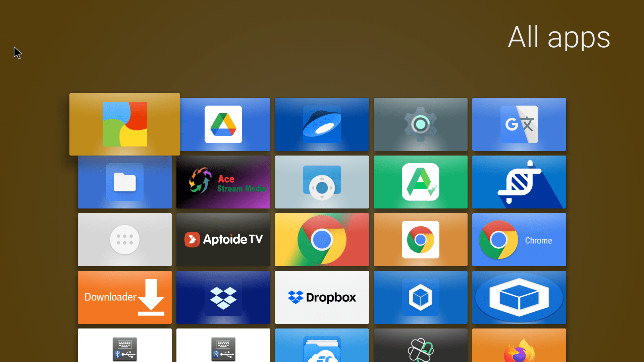Image resolution: width=644 pixels, height=362 pixels.
Task: Open the Files folder manager
Action: coord(124,182)
